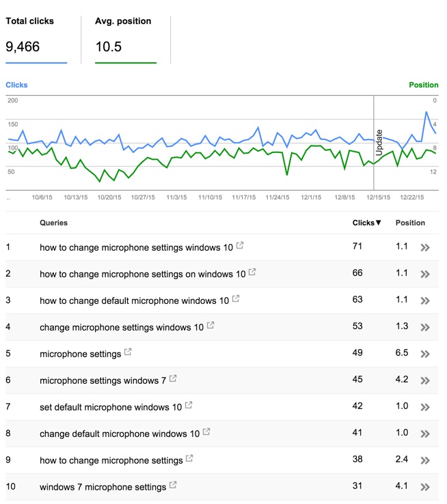447x504 pixels.
Task: Open query 'set default microphone windows 10'
Action: click(111, 407)
